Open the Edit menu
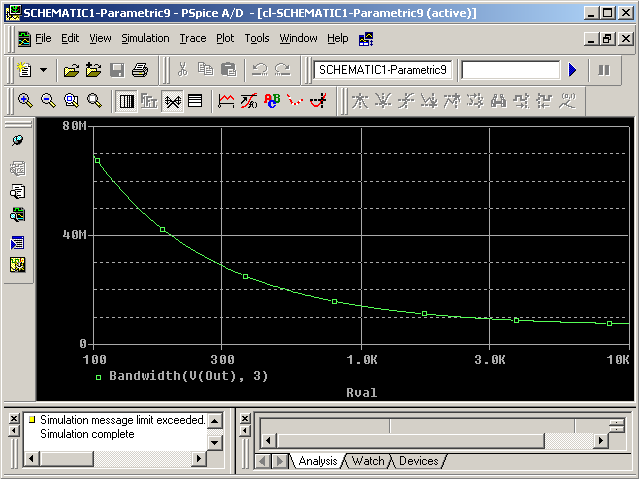639x479 pixels. 70,38
